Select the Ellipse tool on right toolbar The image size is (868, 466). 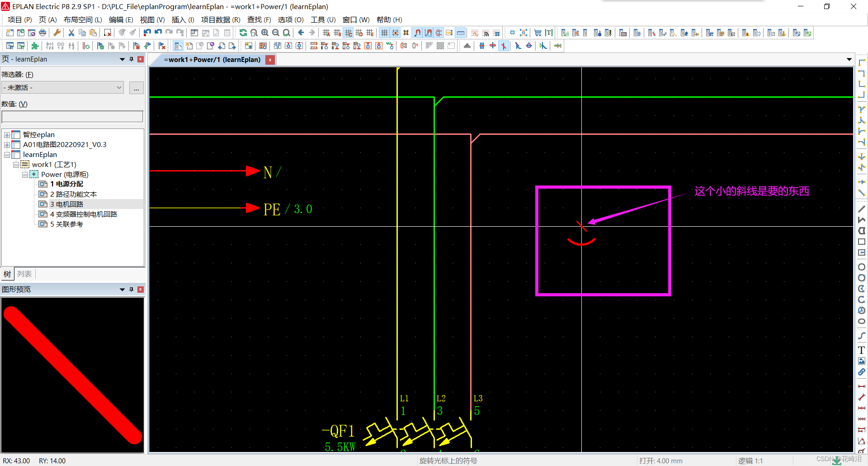862,321
